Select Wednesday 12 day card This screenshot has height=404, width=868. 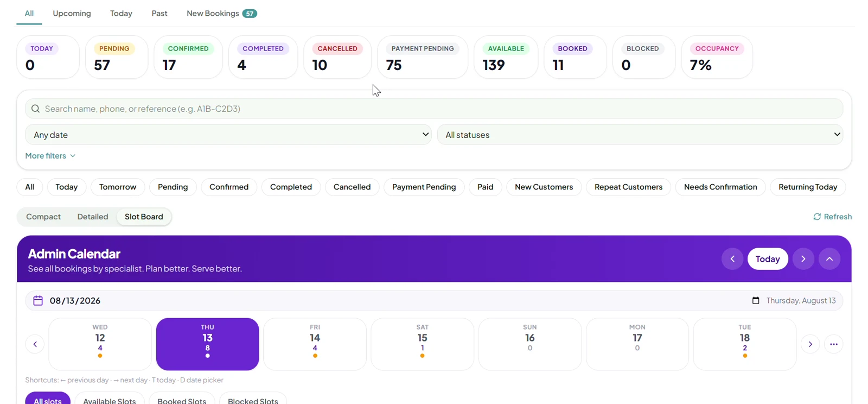100,344
